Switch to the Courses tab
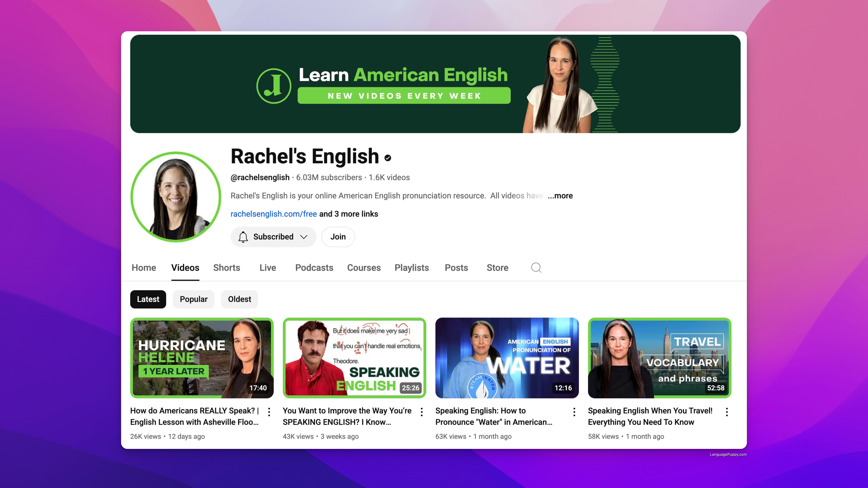The height and width of the screenshot is (488, 868). point(364,268)
